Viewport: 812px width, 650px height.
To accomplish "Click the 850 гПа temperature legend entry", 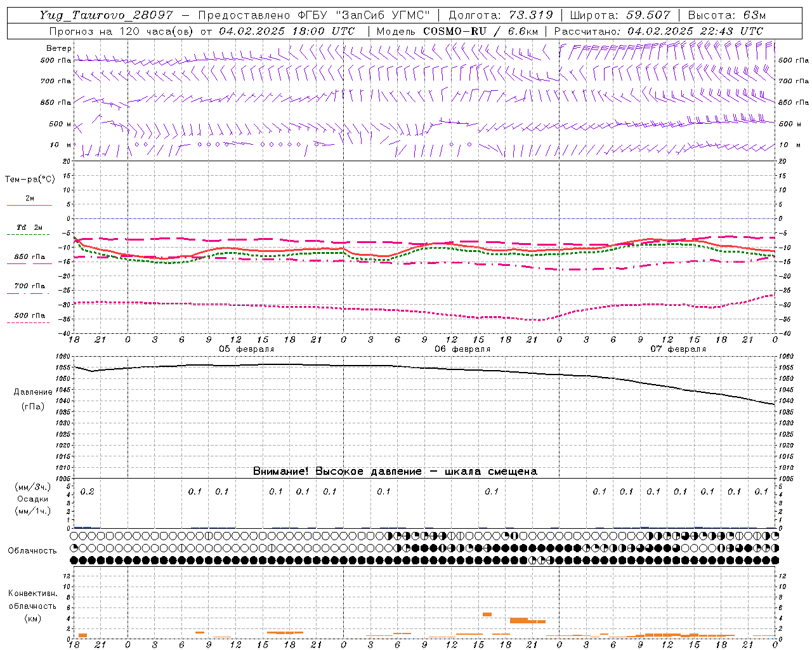I will click(x=30, y=257).
